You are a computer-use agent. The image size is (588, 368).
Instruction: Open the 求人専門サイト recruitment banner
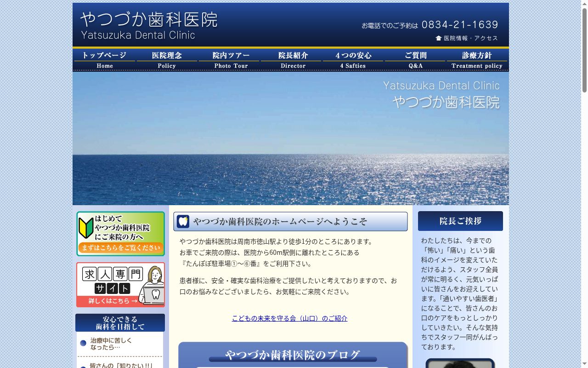(x=120, y=285)
